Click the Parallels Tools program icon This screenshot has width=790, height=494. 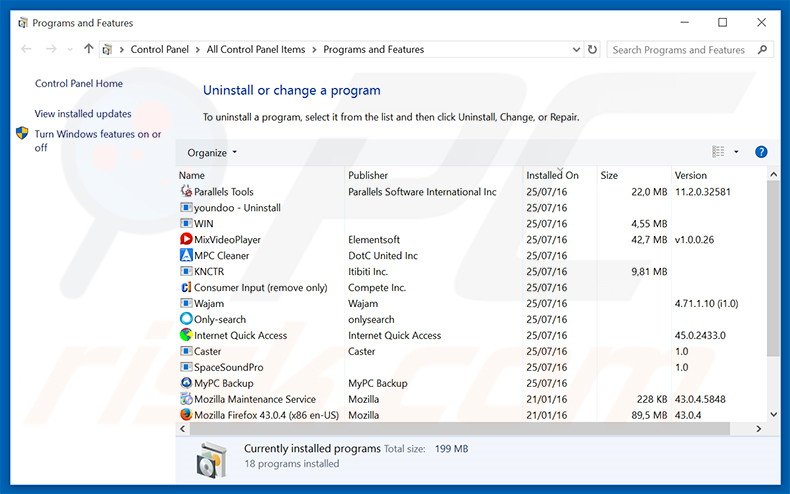(186, 192)
